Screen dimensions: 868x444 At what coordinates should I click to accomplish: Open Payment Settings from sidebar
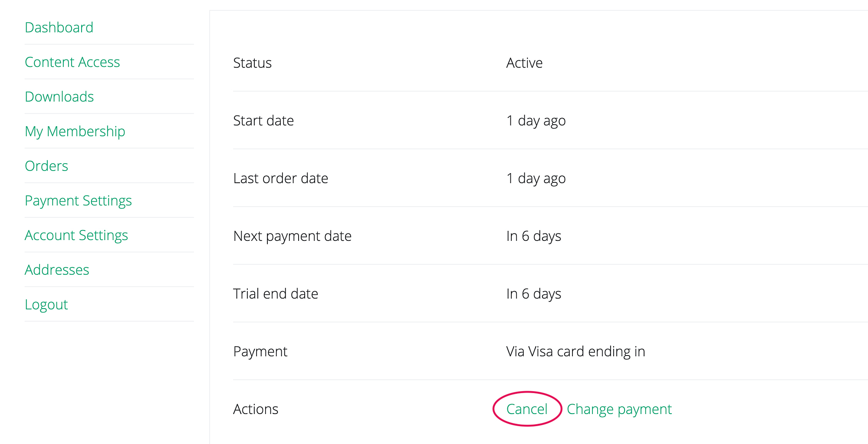(78, 201)
